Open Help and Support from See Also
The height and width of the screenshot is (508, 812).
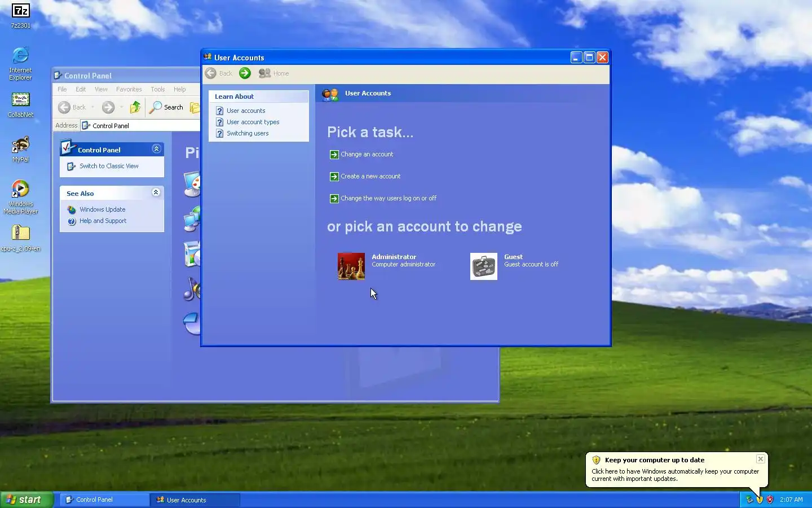[x=103, y=221]
